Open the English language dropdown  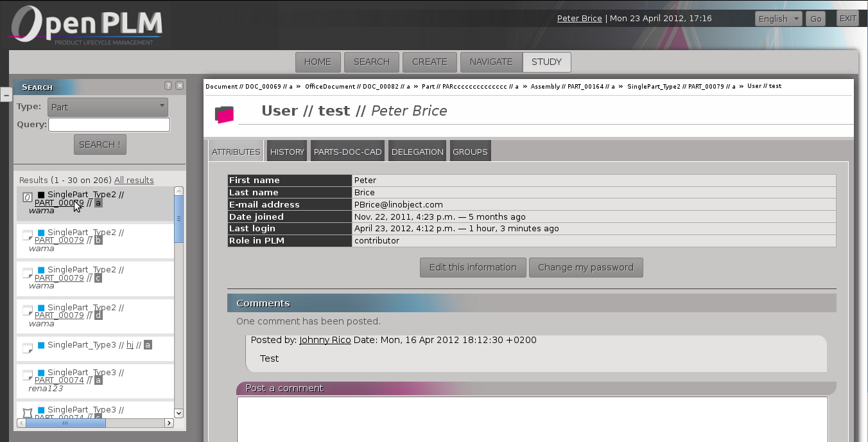(x=778, y=19)
